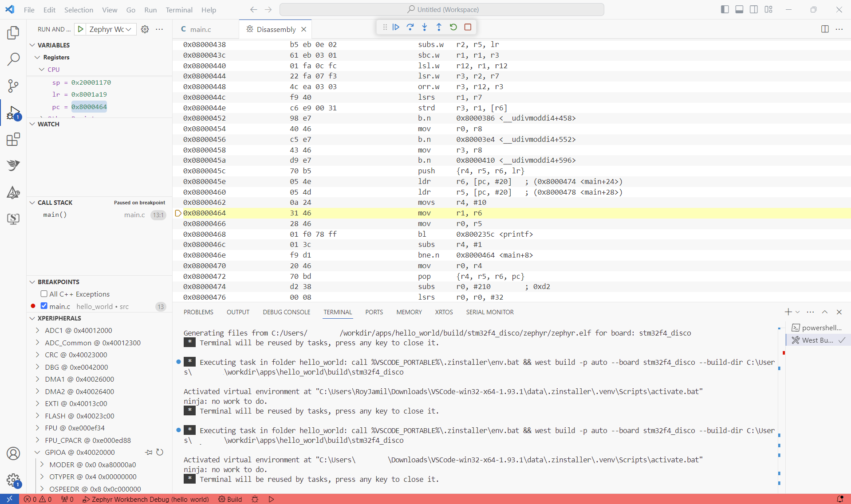Open the Source Control view
This screenshot has width=851, height=504.
pyautogui.click(x=13, y=86)
